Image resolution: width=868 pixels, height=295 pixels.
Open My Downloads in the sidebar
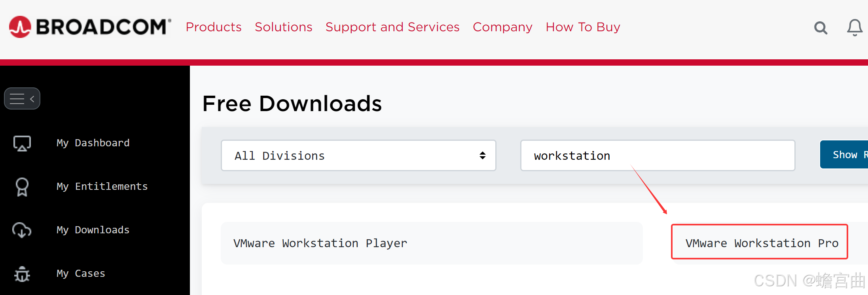pyautogui.click(x=93, y=230)
